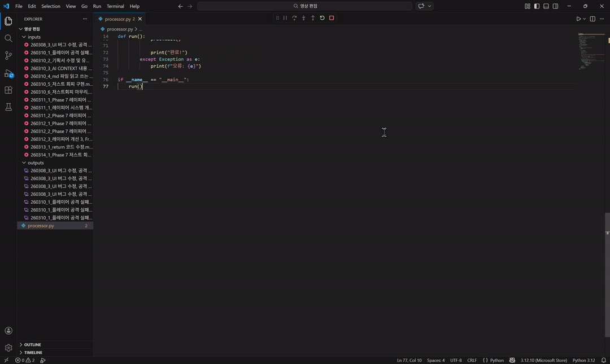This screenshot has height=364, width=610.
Task: Open editor More Actions menu
Action: coord(602,19)
